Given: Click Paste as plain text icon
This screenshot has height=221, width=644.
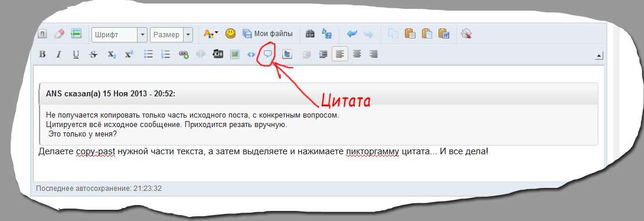Looking at the screenshot, I should click(x=427, y=34).
